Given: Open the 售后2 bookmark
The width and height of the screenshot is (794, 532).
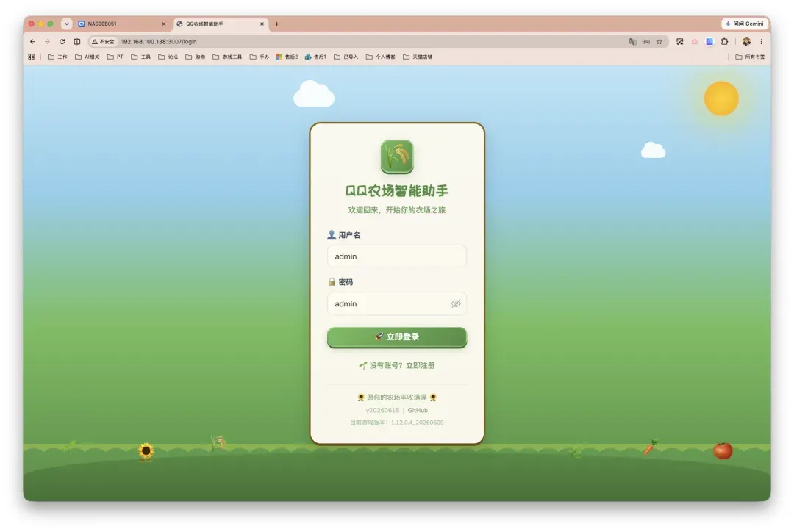Looking at the screenshot, I should pos(287,57).
